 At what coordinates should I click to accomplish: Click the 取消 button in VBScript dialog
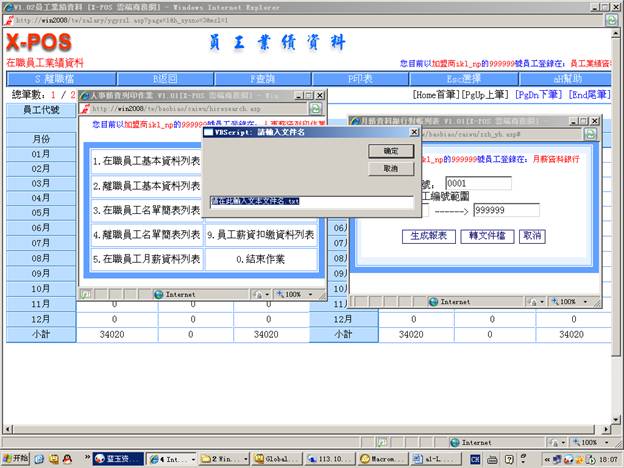(x=390, y=169)
